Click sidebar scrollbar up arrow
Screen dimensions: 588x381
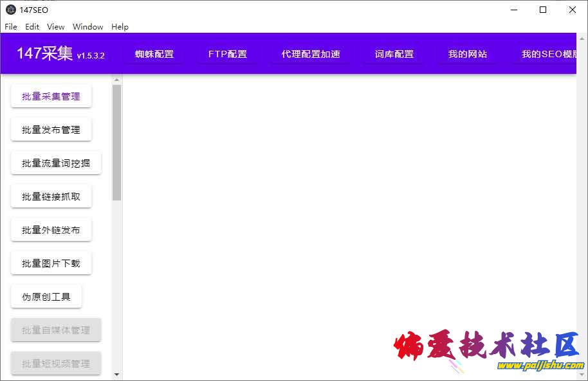[116, 80]
